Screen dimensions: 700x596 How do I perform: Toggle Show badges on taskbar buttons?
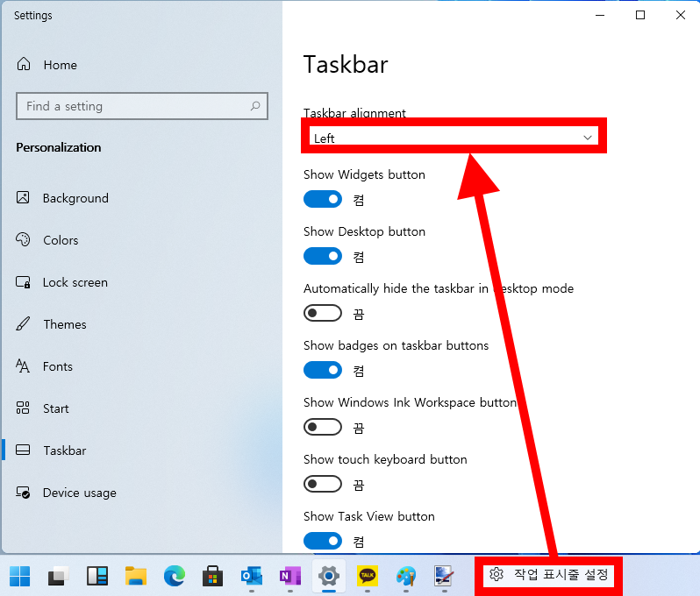point(323,370)
